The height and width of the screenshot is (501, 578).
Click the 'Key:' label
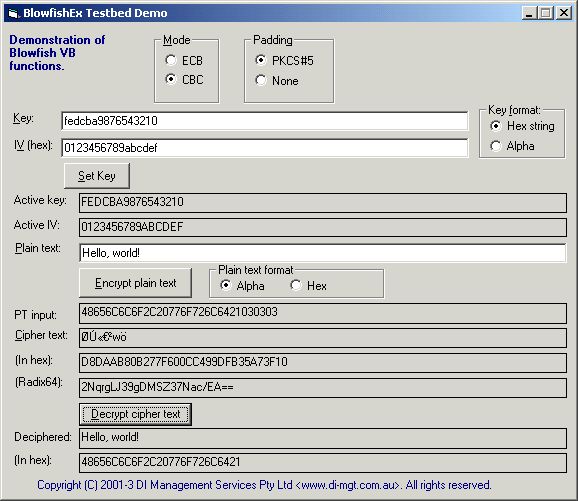click(23, 119)
